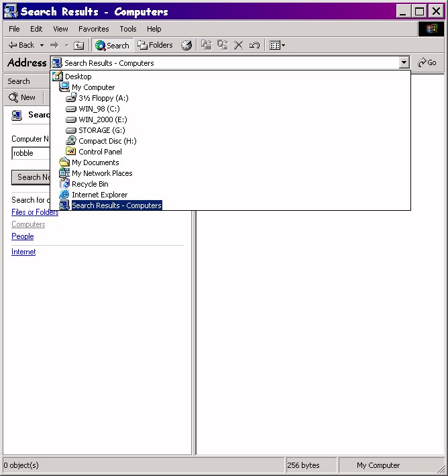448x476 pixels.
Task: Click the Delete X toolbar icon
Action: 238,45
